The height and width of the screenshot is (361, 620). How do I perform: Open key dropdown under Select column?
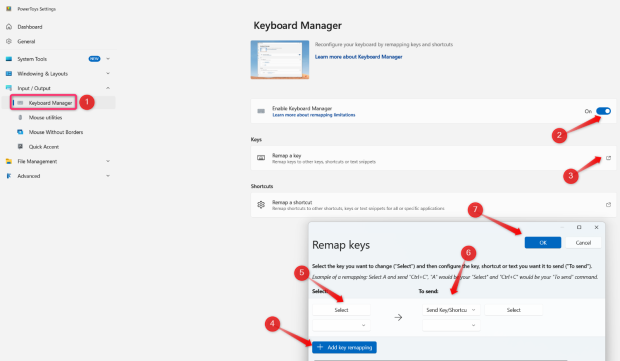tap(341, 325)
